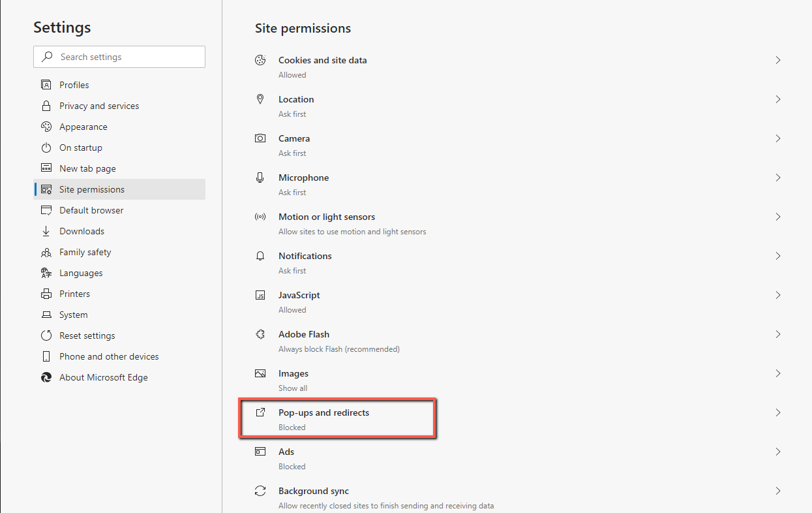This screenshot has height=513, width=812.
Task: Click the Search settings input field
Action: 119,57
